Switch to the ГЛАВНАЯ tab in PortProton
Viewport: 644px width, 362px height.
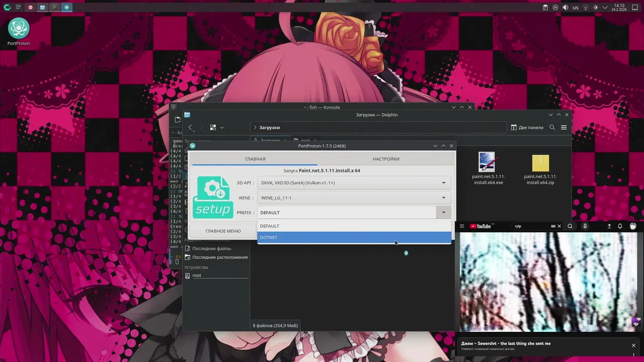point(255,159)
